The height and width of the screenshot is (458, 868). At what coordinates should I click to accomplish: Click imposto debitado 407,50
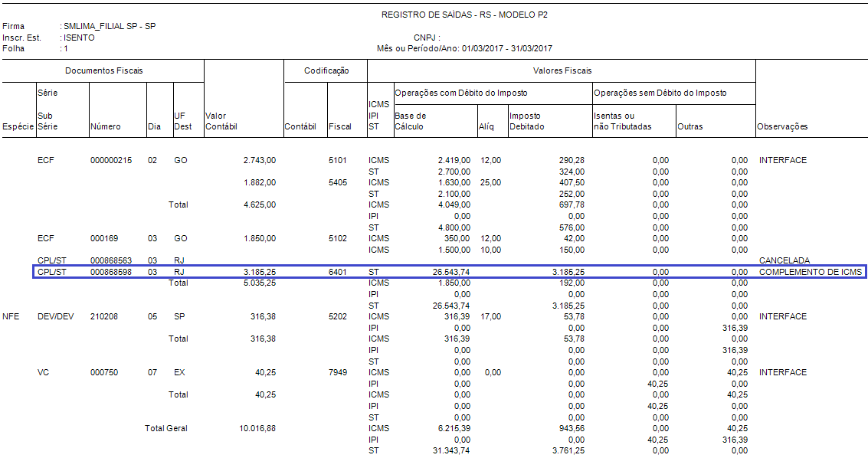click(x=572, y=182)
